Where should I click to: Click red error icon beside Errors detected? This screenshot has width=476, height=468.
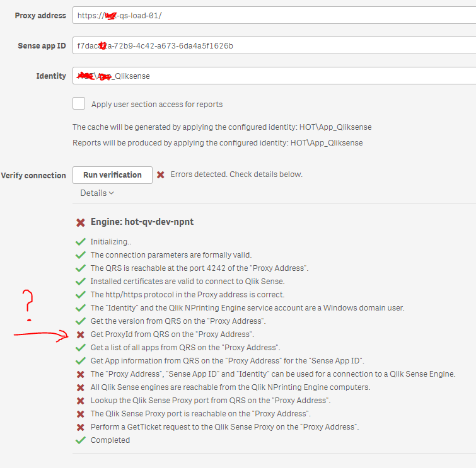click(161, 174)
